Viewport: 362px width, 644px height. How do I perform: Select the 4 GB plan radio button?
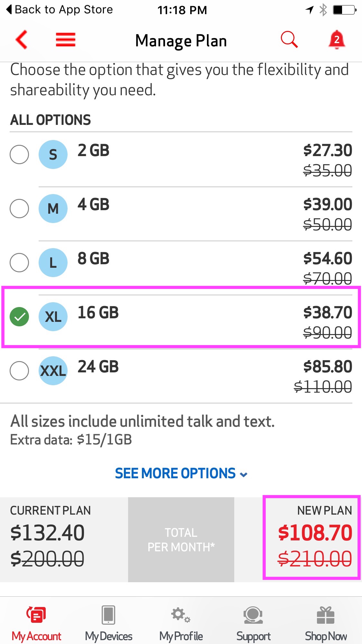coord(19,209)
